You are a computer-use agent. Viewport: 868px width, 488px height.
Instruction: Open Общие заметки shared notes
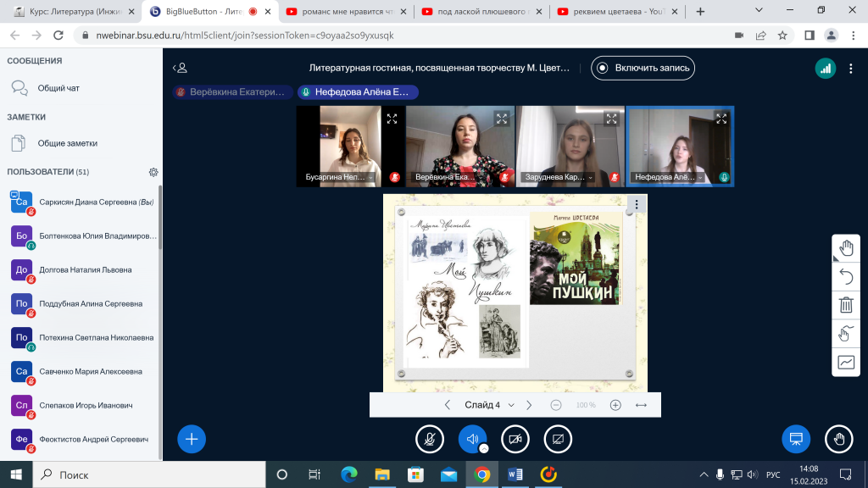[81, 143]
